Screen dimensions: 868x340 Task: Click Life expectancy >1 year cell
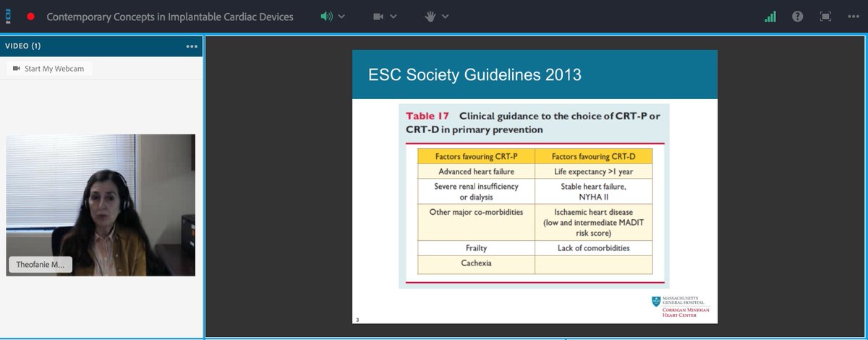tap(592, 172)
